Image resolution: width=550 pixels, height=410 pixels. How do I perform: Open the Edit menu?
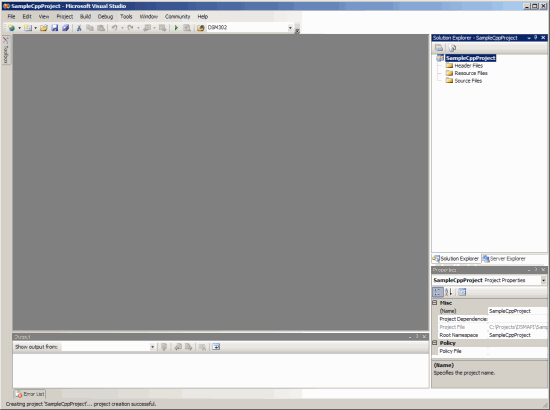pyautogui.click(x=27, y=16)
